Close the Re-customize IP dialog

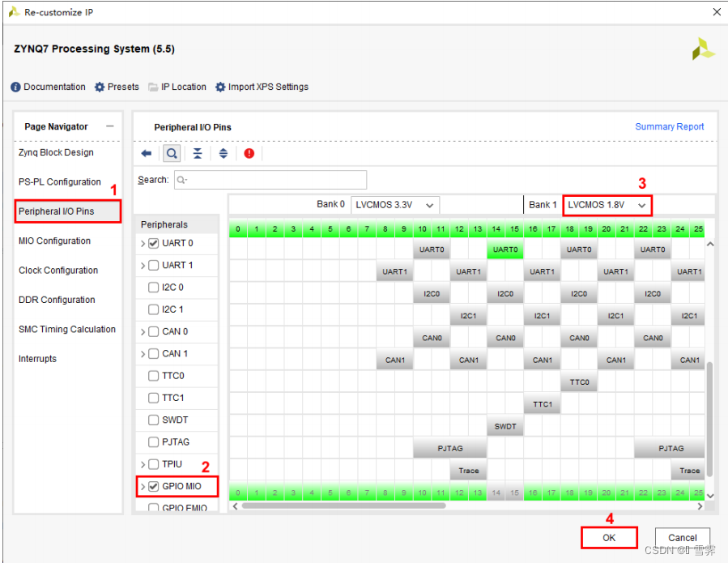pos(717,12)
